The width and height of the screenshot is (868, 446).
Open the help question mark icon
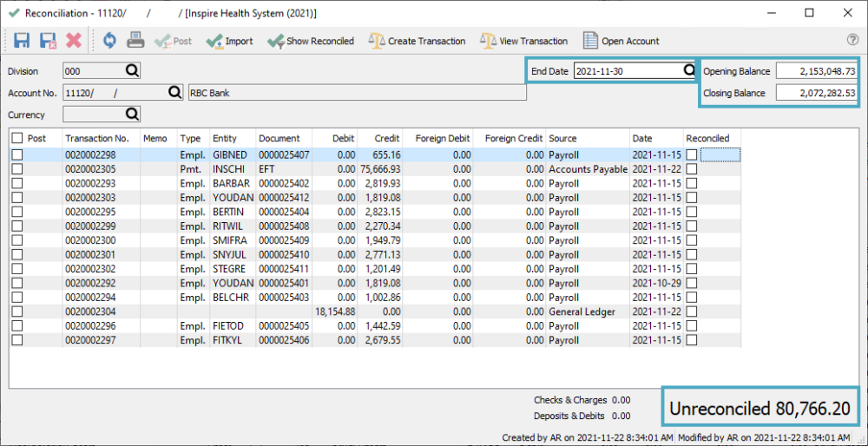tap(852, 40)
